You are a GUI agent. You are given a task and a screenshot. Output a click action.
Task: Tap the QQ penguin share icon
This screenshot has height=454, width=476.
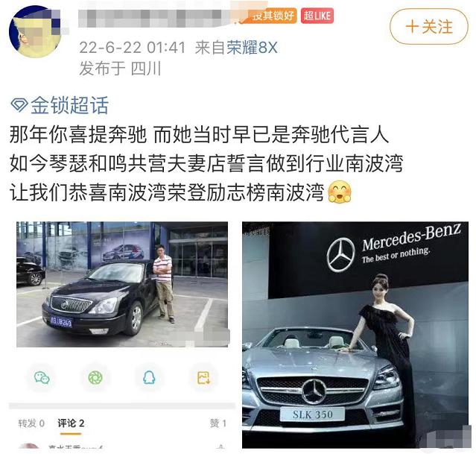149,378
